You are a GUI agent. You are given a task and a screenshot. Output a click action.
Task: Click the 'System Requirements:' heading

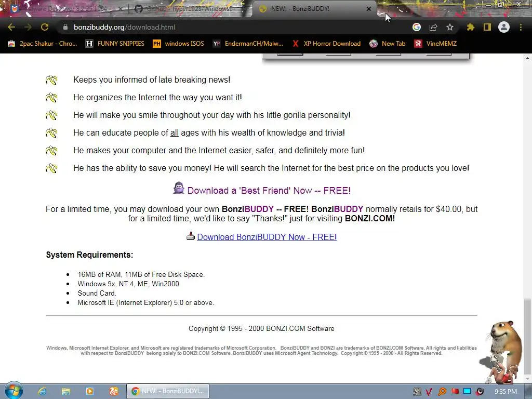pos(89,255)
